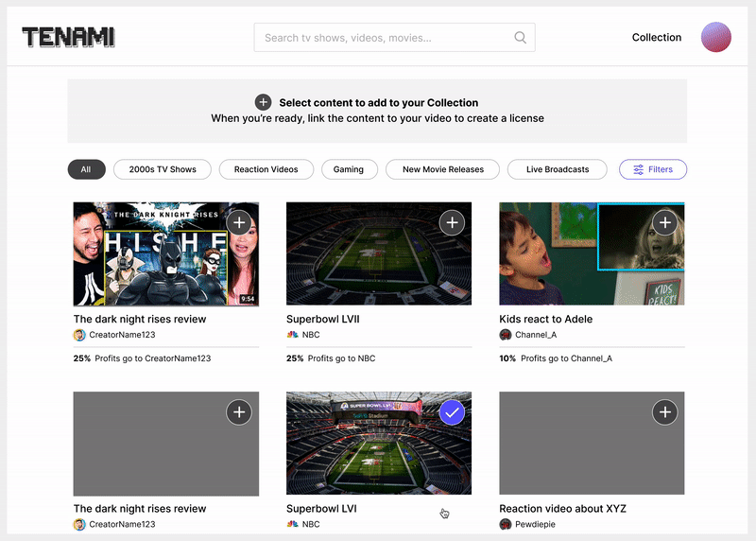Open NBC channel under Superbowl LVI

click(311, 524)
